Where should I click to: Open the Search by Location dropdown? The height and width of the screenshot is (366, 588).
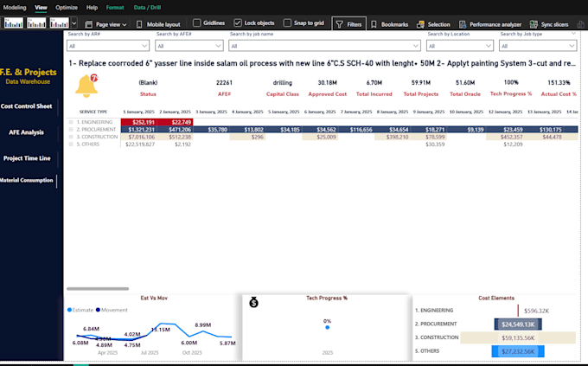459,46
